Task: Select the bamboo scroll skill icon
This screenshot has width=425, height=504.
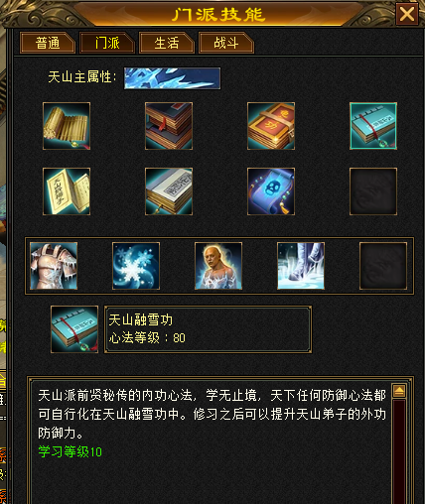Action: [67, 126]
